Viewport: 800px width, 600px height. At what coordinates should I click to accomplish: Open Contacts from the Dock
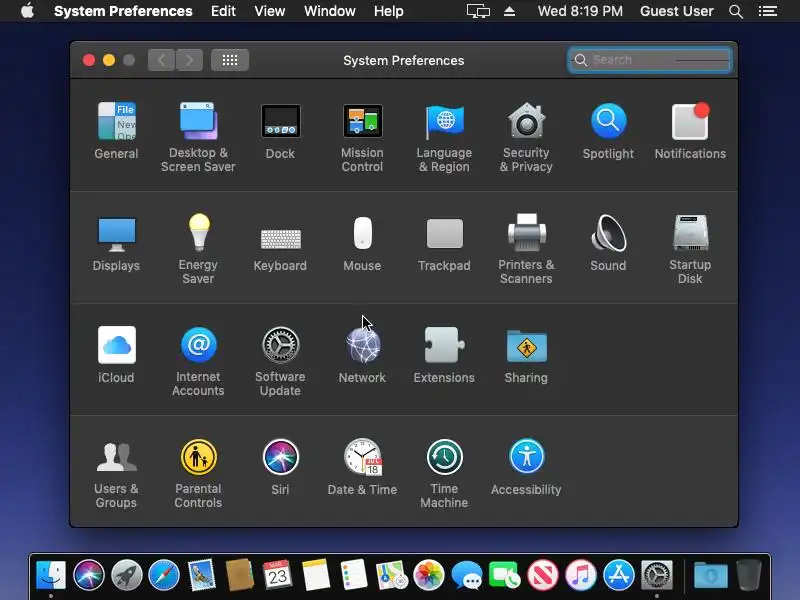coord(239,575)
